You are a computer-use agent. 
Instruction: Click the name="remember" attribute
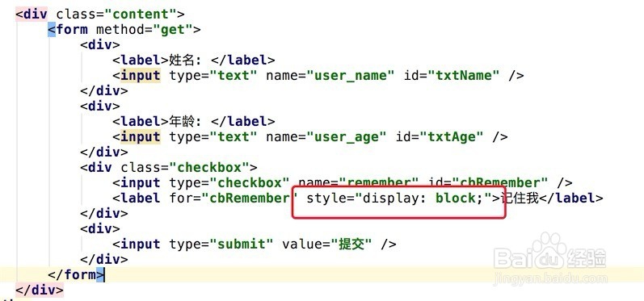click(x=359, y=183)
